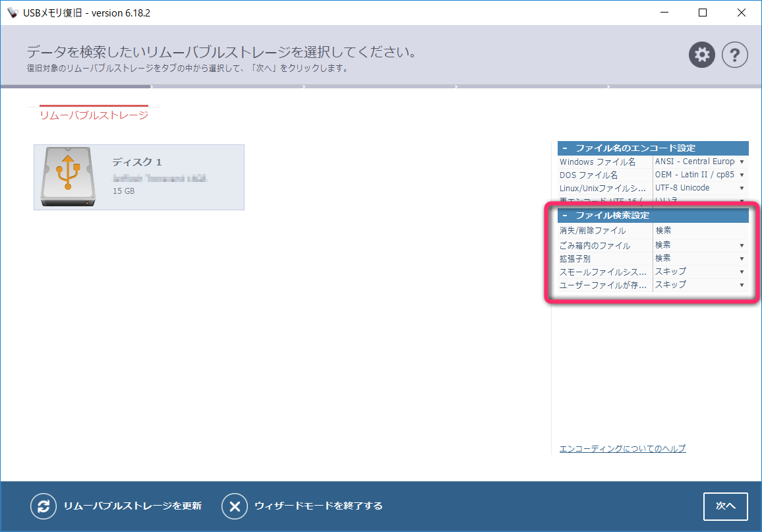Click the X icon to exit wizard mode
This screenshot has width=762, height=532.
234,506
